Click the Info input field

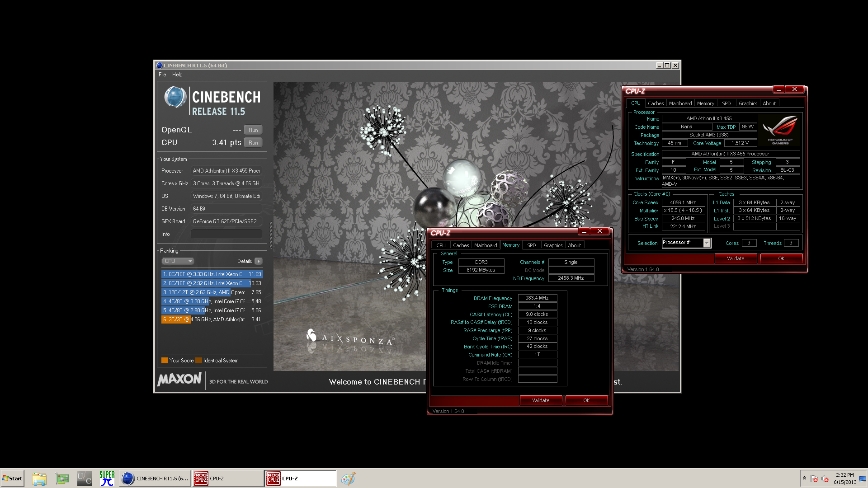pos(226,234)
